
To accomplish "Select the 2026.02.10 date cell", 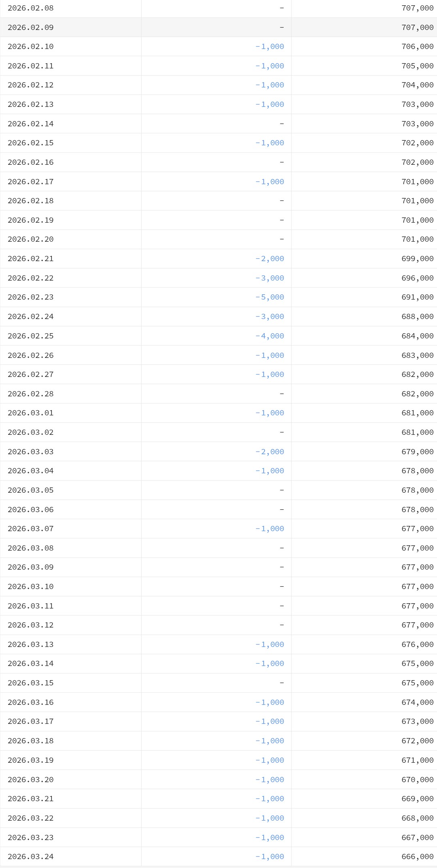I will pyautogui.click(x=31, y=47).
